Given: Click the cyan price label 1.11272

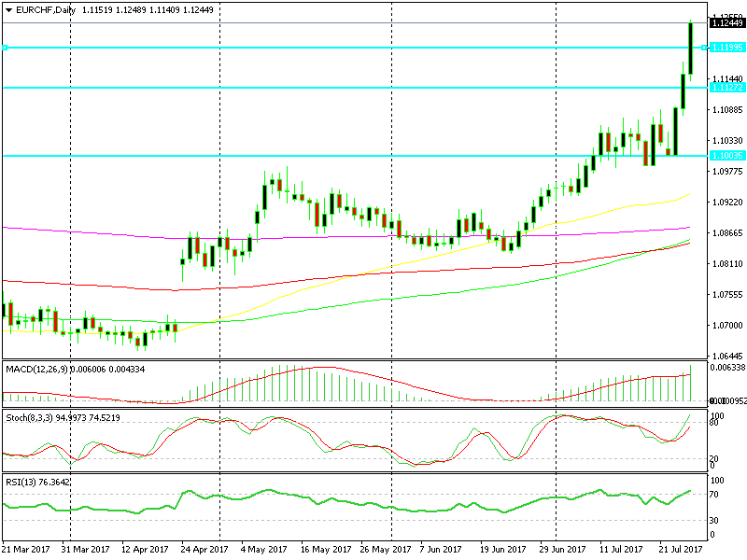Looking at the screenshot, I should (726, 88).
